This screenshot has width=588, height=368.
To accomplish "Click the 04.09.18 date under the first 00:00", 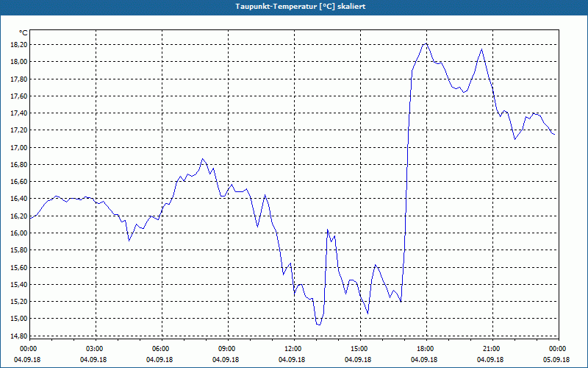I will point(27,360).
